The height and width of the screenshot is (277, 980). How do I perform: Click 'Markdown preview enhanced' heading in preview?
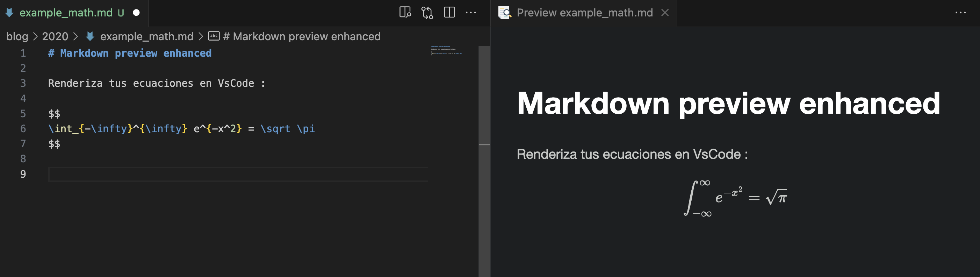[728, 104]
